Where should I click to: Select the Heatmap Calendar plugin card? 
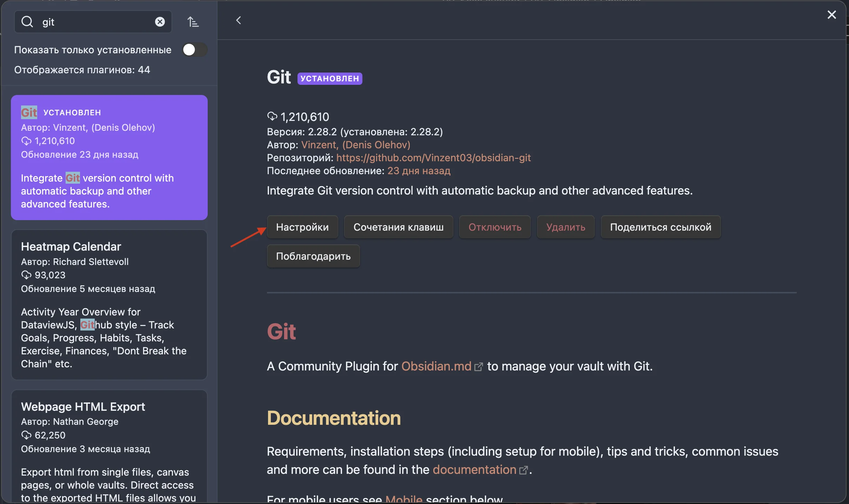(109, 304)
